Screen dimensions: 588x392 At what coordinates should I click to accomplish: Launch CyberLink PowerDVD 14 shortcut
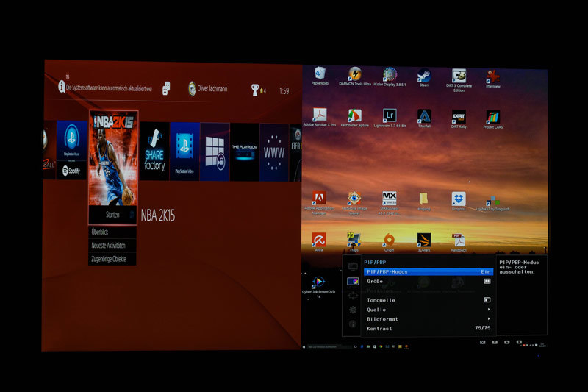click(318, 288)
